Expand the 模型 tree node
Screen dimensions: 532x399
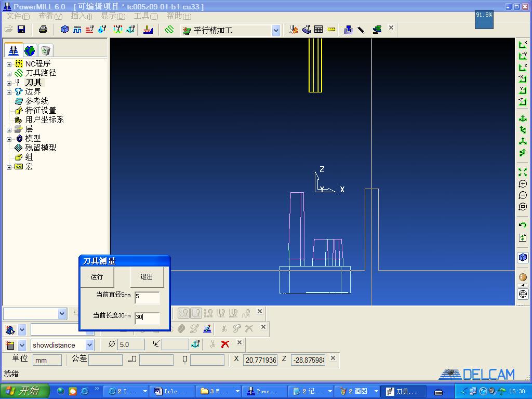tap(9, 139)
